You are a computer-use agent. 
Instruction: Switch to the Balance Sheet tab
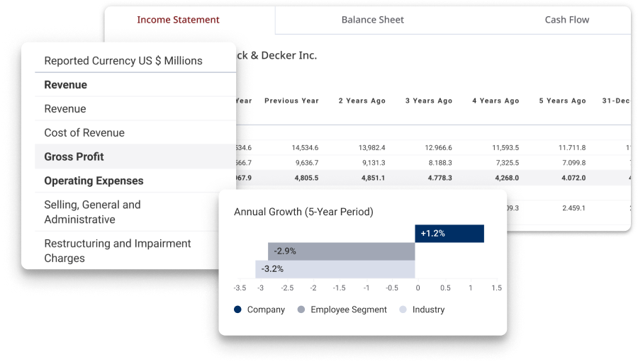pos(372,20)
